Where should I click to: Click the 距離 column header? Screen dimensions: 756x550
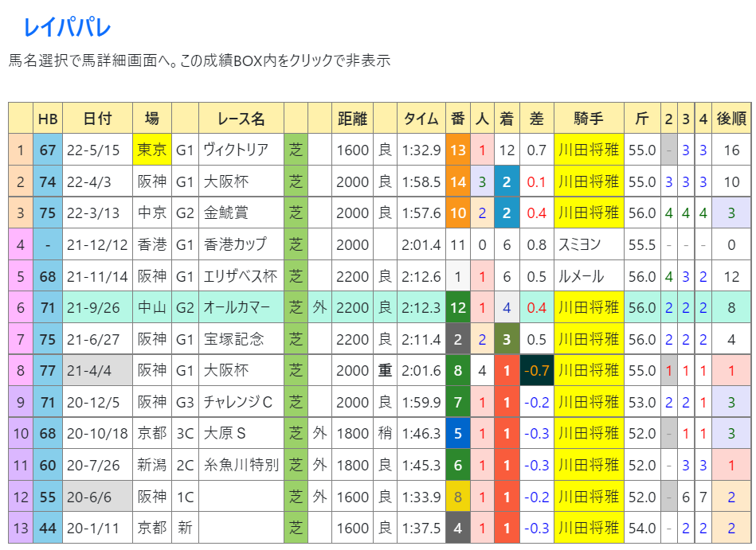tap(352, 119)
